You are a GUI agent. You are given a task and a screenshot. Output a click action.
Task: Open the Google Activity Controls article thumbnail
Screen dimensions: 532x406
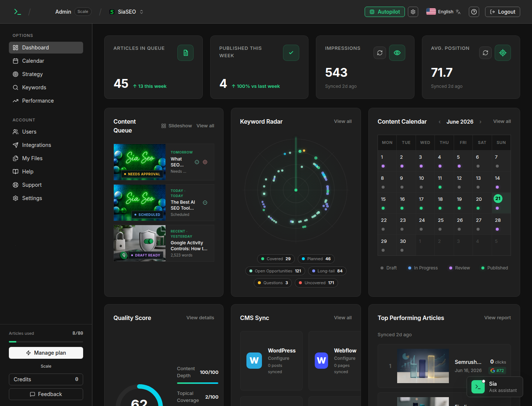click(x=140, y=243)
